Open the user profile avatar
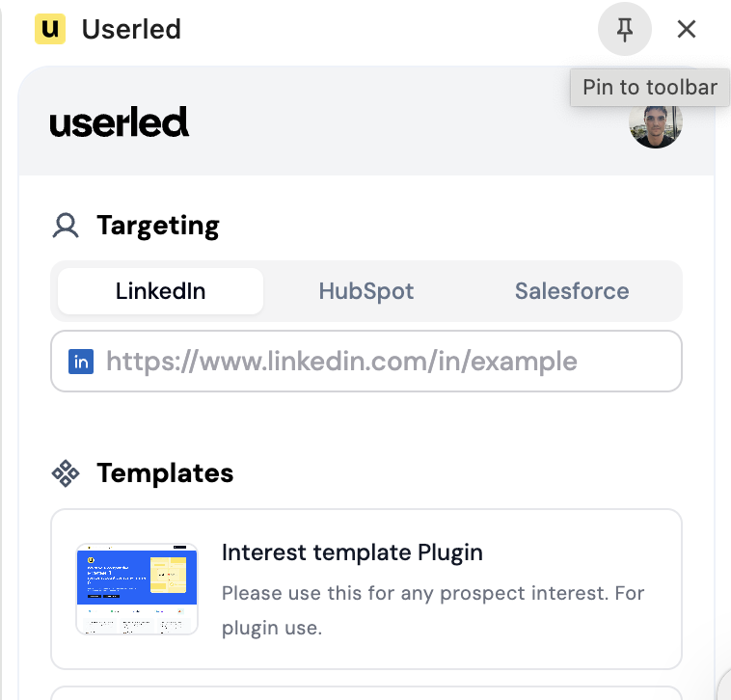The width and height of the screenshot is (731, 700). click(656, 122)
